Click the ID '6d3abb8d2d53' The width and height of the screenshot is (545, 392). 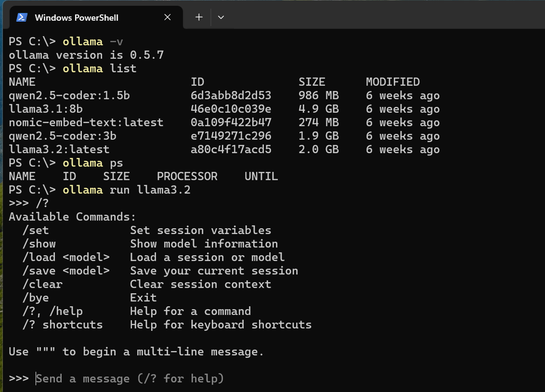[231, 96]
